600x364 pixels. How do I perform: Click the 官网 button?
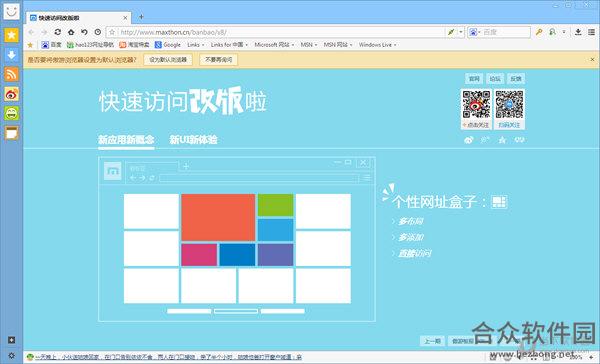[474, 78]
